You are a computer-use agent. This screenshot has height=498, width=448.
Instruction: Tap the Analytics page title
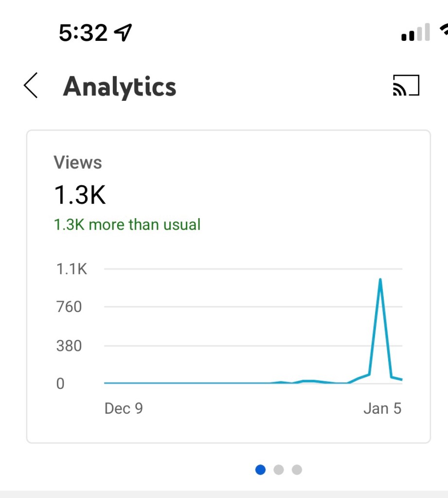click(120, 87)
